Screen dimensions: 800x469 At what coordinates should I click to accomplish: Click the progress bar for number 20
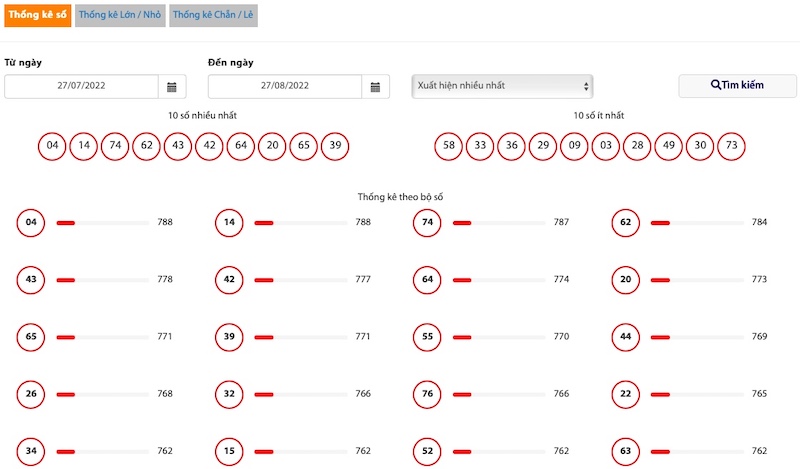(x=697, y=280)
